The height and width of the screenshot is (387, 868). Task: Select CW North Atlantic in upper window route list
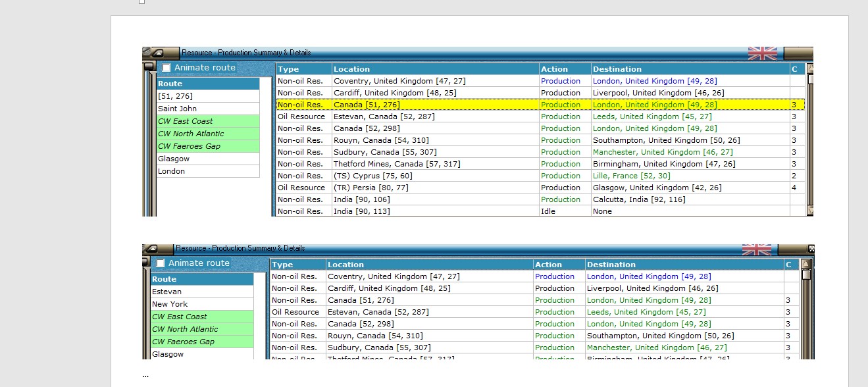pos(208,134)
